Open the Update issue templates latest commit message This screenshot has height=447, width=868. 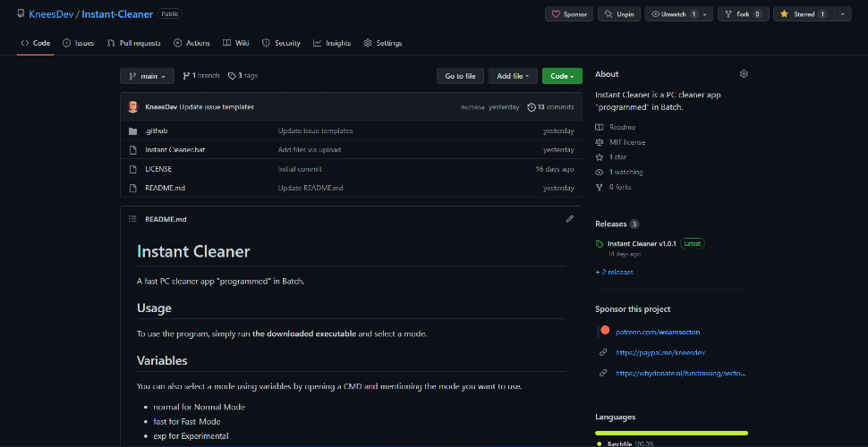tap(217, 106)
